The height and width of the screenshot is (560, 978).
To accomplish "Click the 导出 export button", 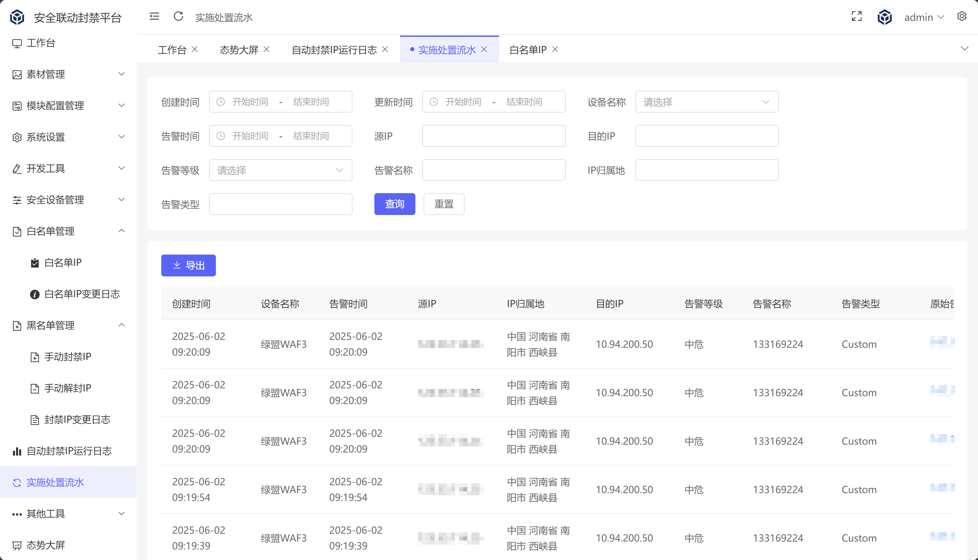I will pyautogui.click(x=188, y=265).
